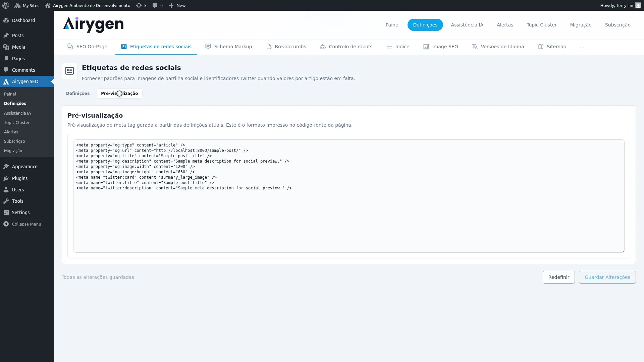This screenshot has width=644, height=362.
Task: Click the SEO On-Page tab icon
Action: point(70,47)
